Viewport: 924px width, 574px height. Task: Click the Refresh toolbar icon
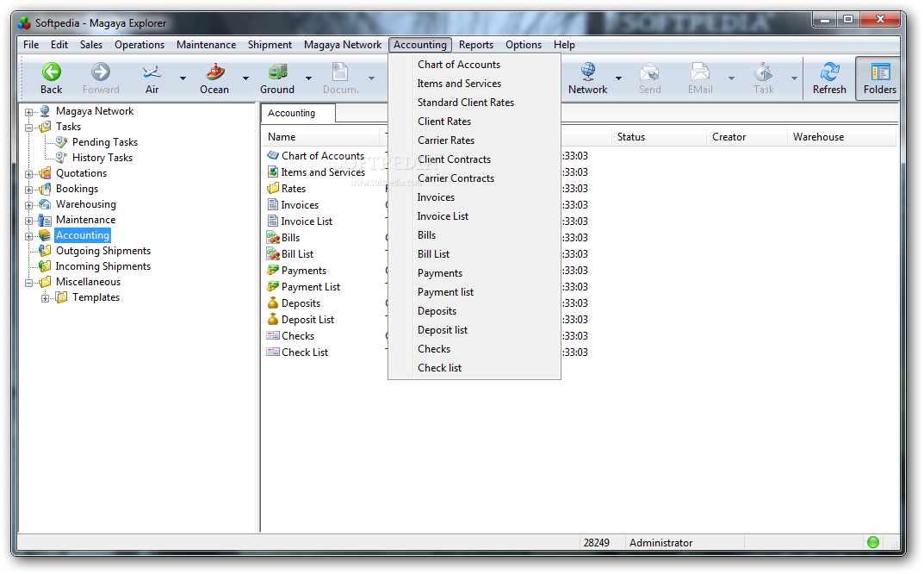(830, 72)
